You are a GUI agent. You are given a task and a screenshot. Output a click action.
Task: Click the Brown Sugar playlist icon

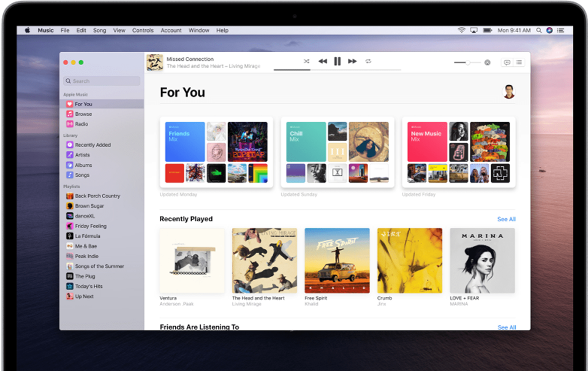click(70, 206)
